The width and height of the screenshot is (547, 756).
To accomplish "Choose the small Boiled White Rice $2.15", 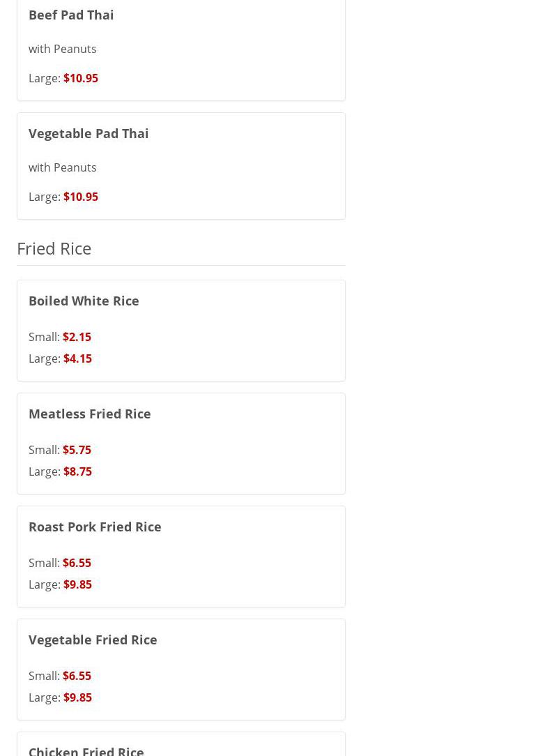I will point(77,337).
